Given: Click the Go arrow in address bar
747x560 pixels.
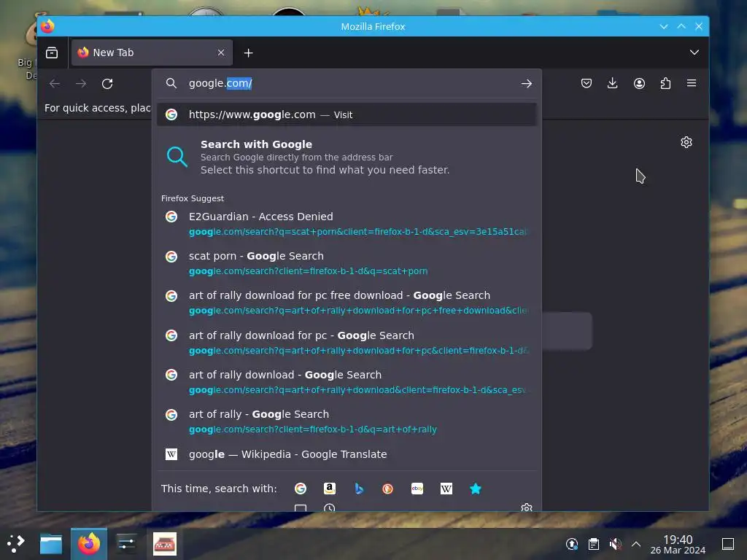Looking at the screenshot, I should (x=526, y=84).
